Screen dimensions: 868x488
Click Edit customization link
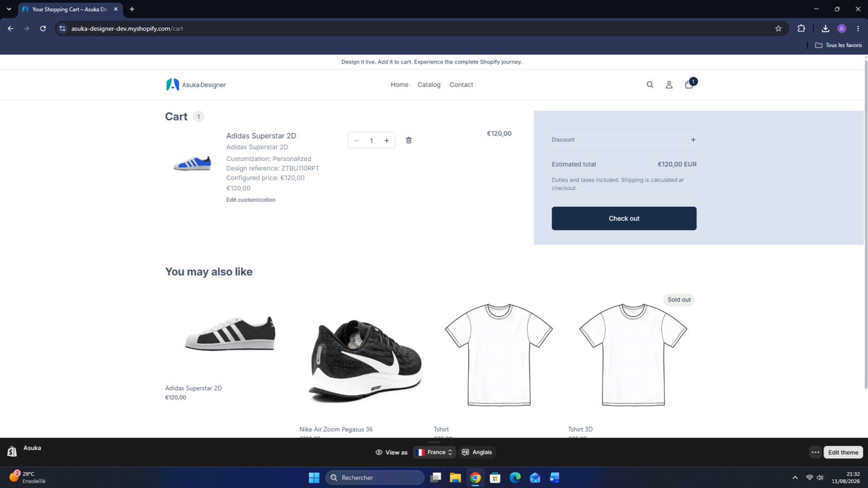click(251, 200)
